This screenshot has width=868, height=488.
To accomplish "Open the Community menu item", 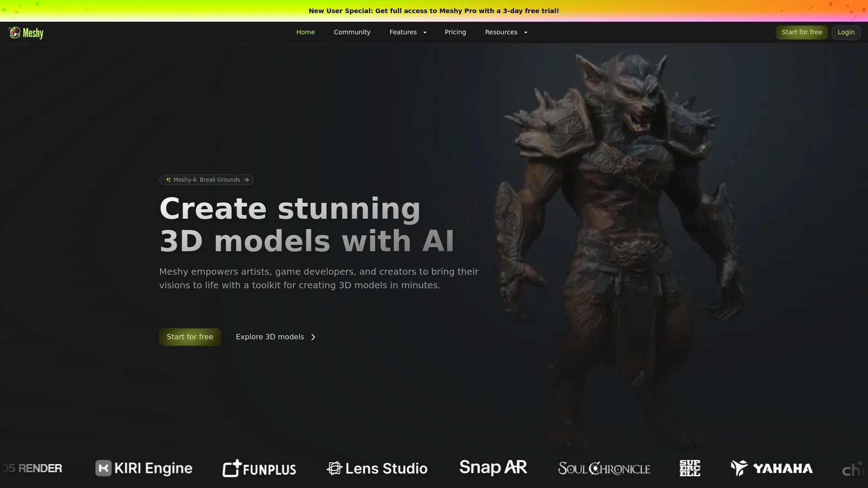I will coord(352,33).
